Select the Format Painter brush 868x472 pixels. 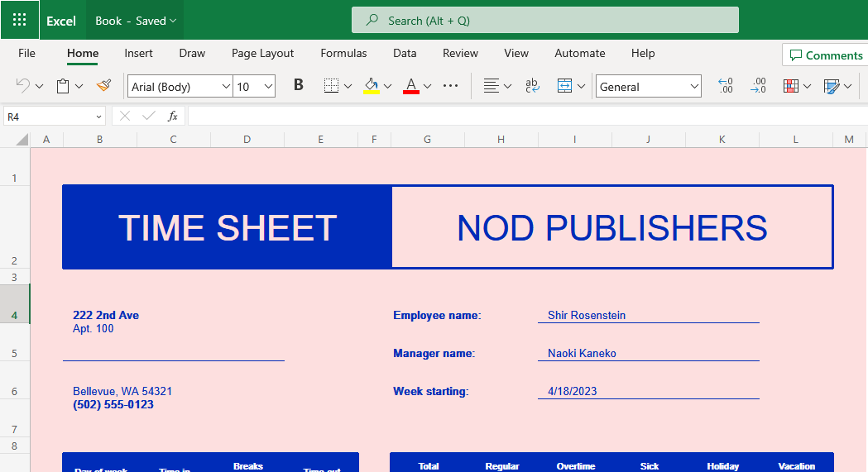coord(103,86)
